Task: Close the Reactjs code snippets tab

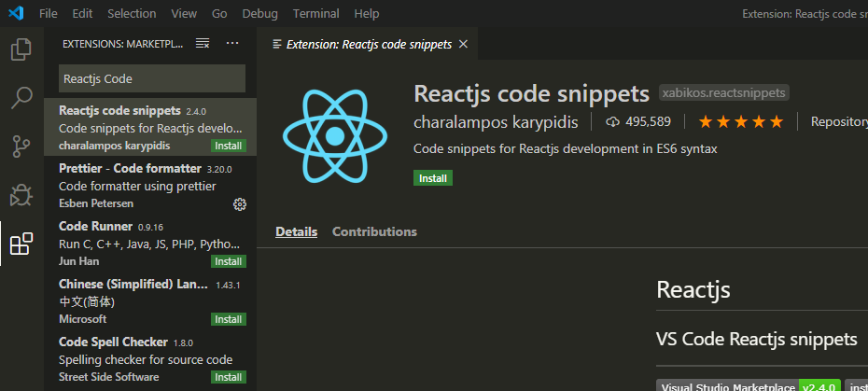Action: pyautogui.click(x=464, y=44)
